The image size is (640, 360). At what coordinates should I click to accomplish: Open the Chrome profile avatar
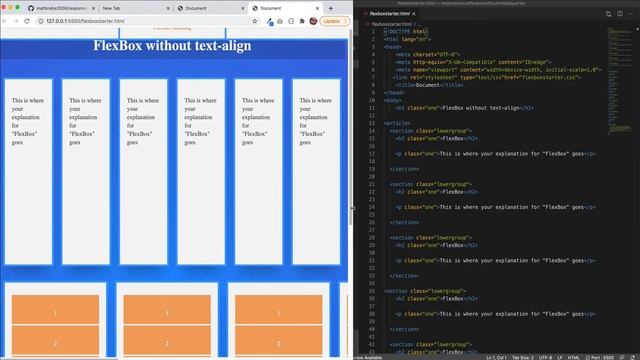(x=313, y=21)
